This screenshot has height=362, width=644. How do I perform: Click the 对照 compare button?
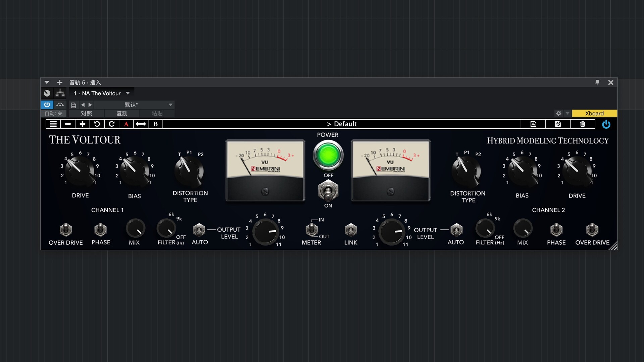tap(86, 113)
